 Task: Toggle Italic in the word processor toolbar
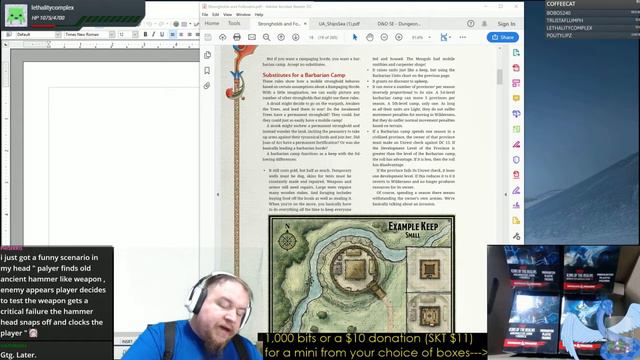pyautogui.click(x=153, y=35)
